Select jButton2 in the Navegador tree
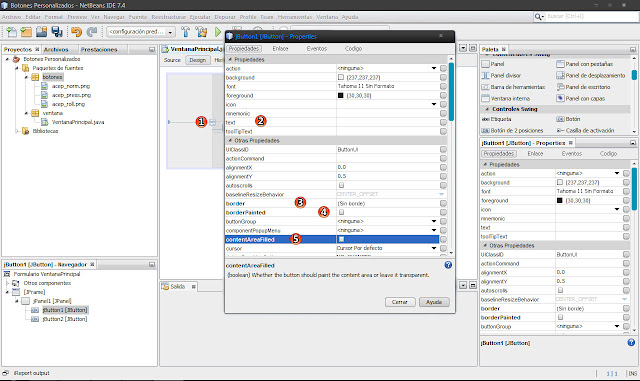Screen dimensions: 640x381 click(x=65, y=319)
